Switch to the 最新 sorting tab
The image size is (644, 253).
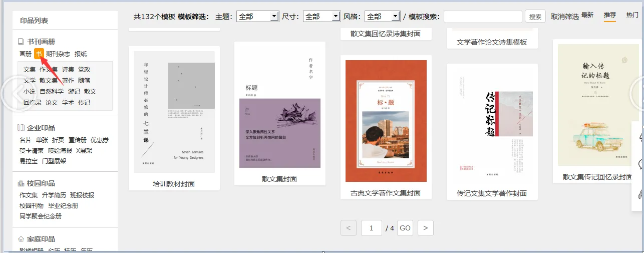pyautogui.click(x=587, y=15)
